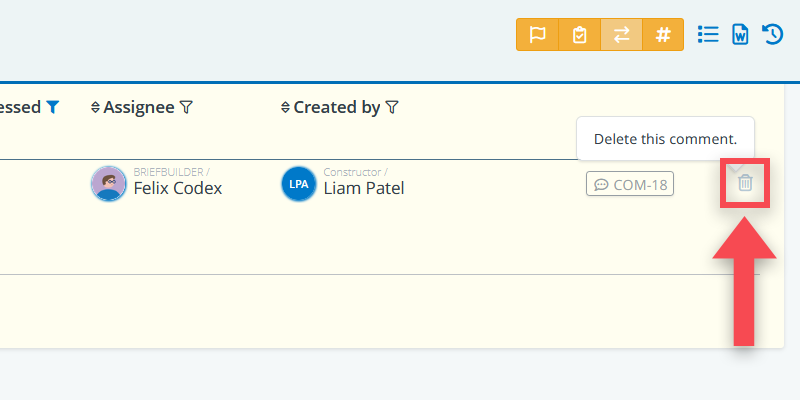Viewport: 800px width, 400px height.
Task: Click the speech bubble icon in COM-18
Action: (x=601, y=184)
